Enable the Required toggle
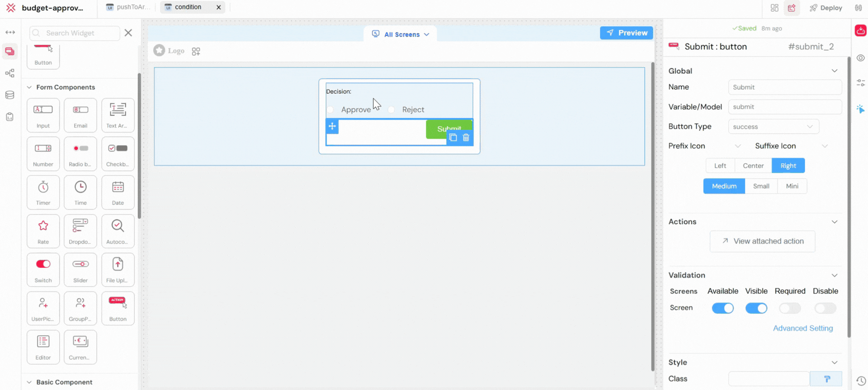 790,308
